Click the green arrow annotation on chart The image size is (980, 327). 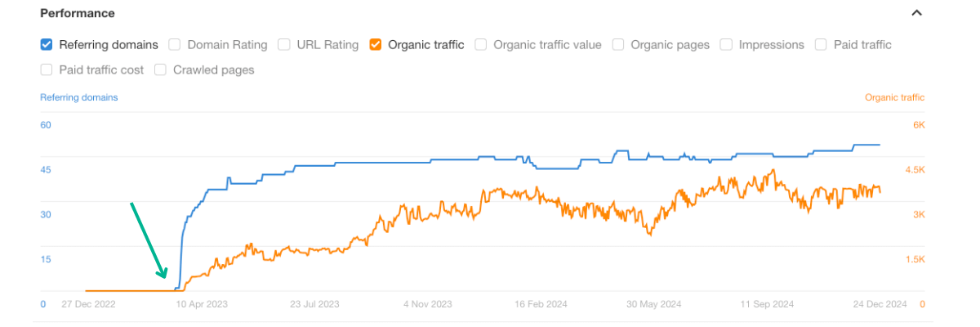tap(149, 240)
